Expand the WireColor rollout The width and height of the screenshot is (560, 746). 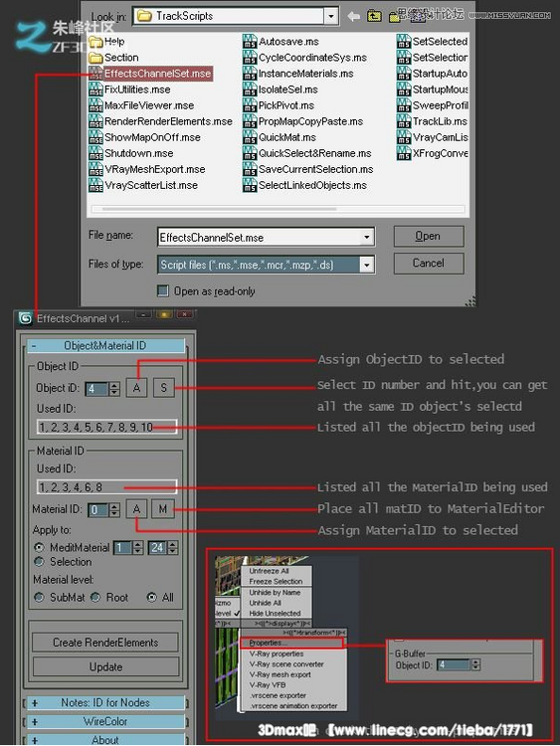(105, 722)
